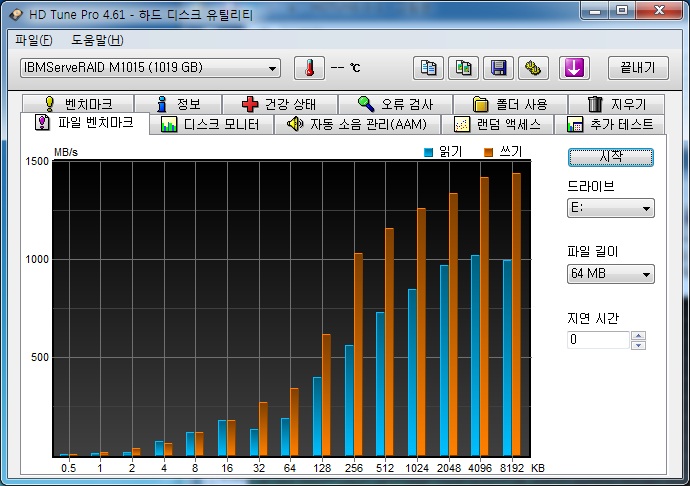Click the '파일 길이' label text
The image size is (690, 486).
[x=593, y=252]
